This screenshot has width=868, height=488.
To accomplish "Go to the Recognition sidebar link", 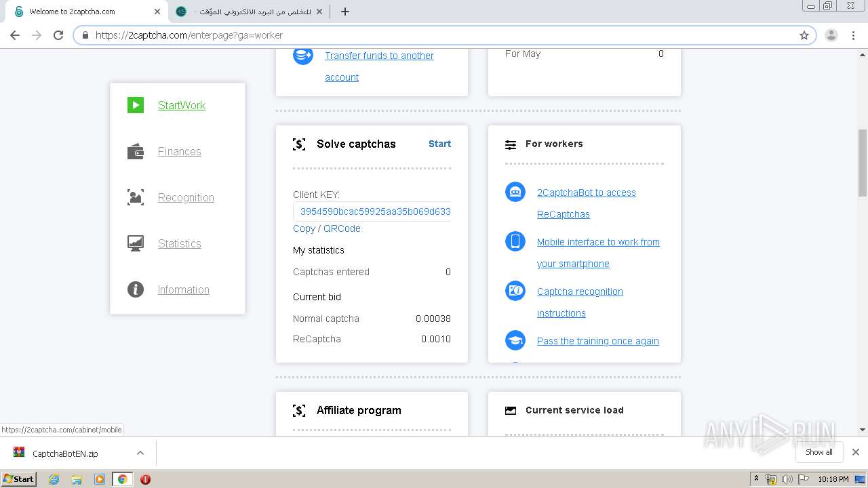I will [x=186, y=197].
